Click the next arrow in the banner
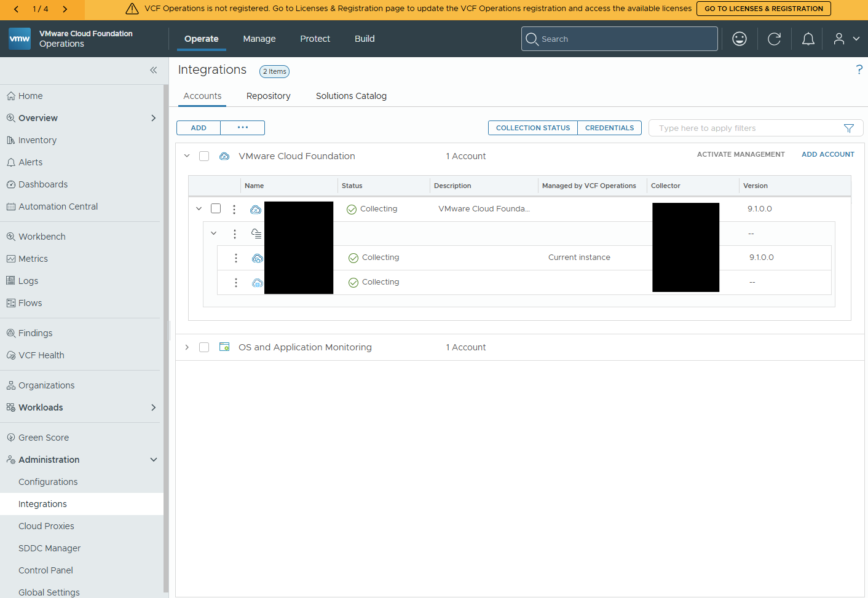Screen dimensions: 868x598 [65, 9]
